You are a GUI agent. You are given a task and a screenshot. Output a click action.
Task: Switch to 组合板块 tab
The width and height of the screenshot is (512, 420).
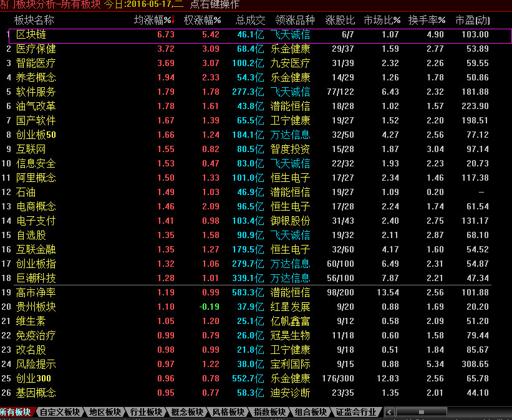[310, 412]
